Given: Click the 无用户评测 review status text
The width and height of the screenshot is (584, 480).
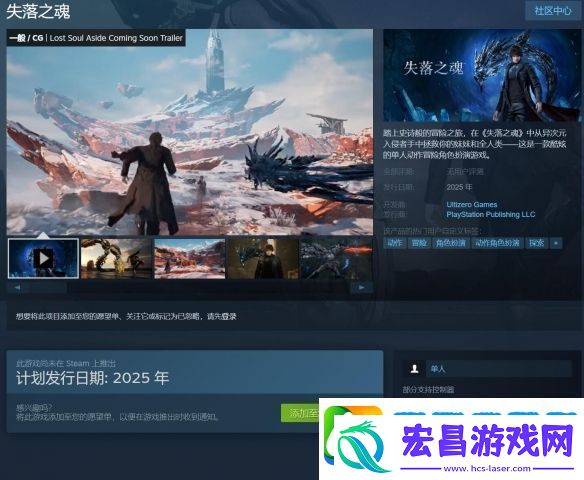Looking at the screenshot, I should tap(465, 172).
